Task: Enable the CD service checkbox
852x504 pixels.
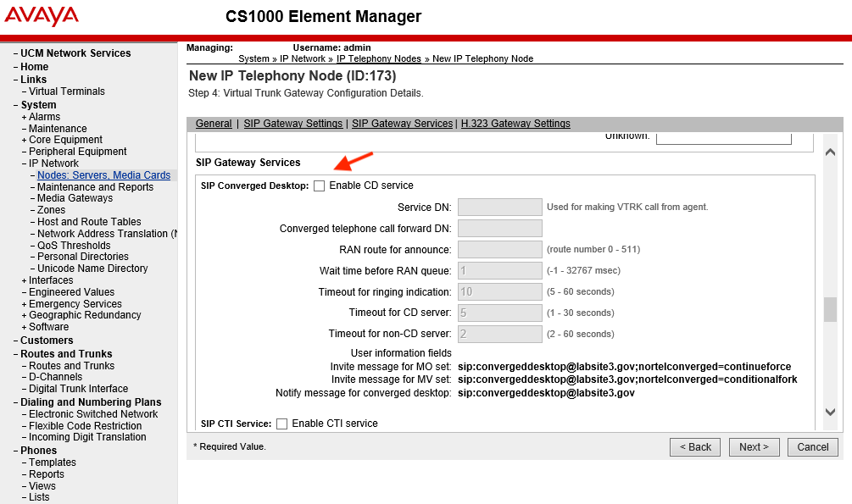Action: (x=319, y=186)
